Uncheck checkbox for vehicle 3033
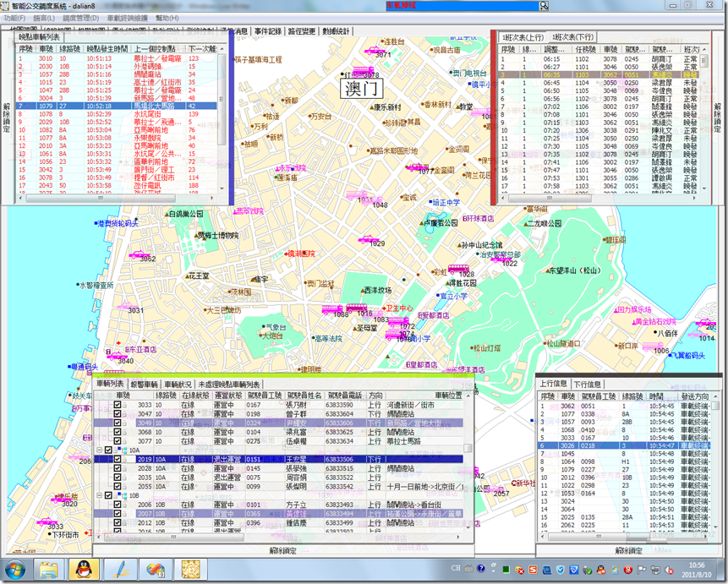Image resolution: width=728 pixels, height=584 pixels. click(118, 405)
